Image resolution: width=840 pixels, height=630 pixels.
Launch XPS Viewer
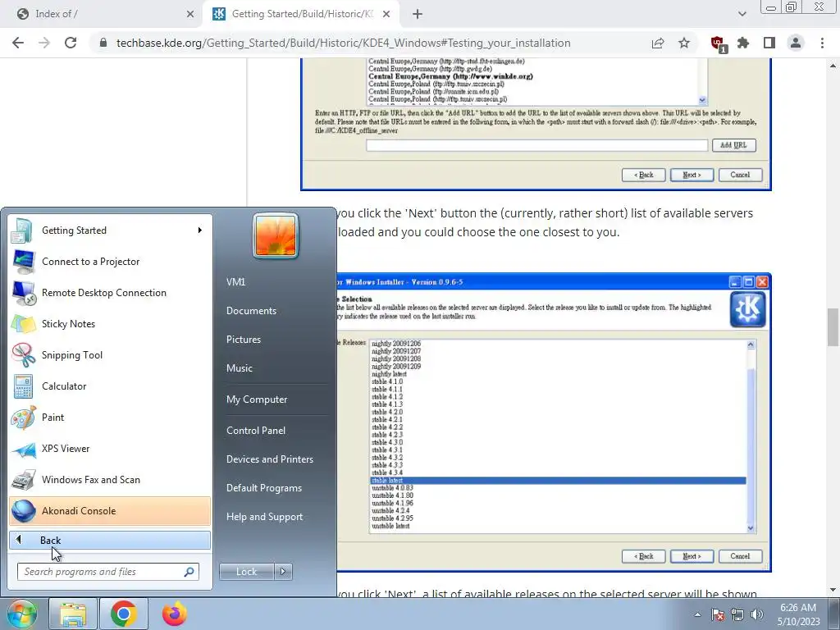110,449
